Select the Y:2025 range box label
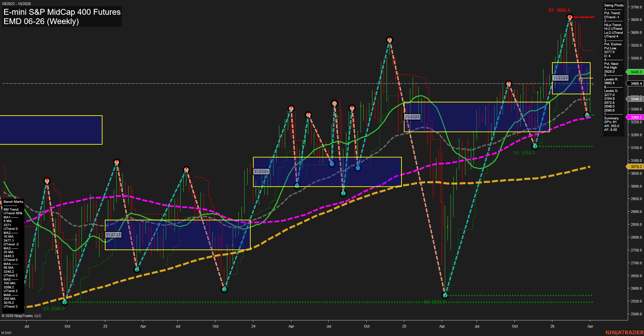This screenshot has height=336, width=644. (413, 117)
